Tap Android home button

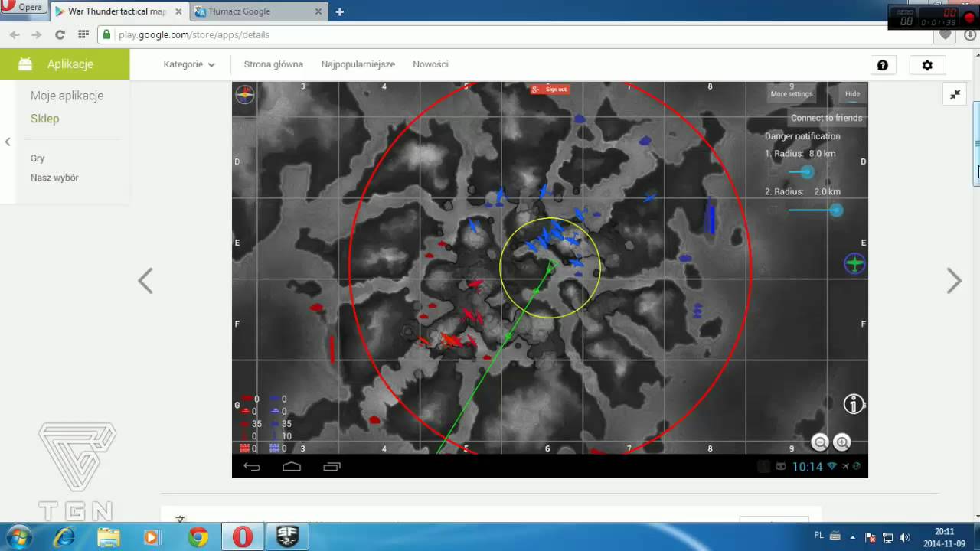pos(292,467)
